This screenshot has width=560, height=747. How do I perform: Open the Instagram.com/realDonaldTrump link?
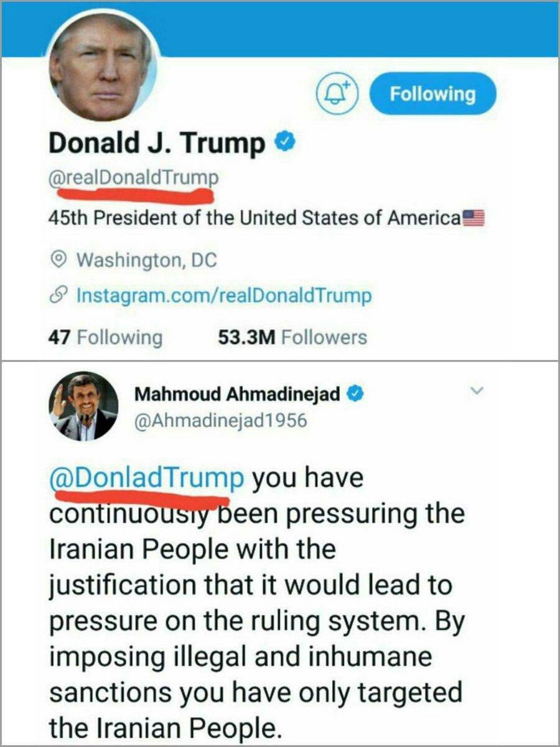[223, 294]
